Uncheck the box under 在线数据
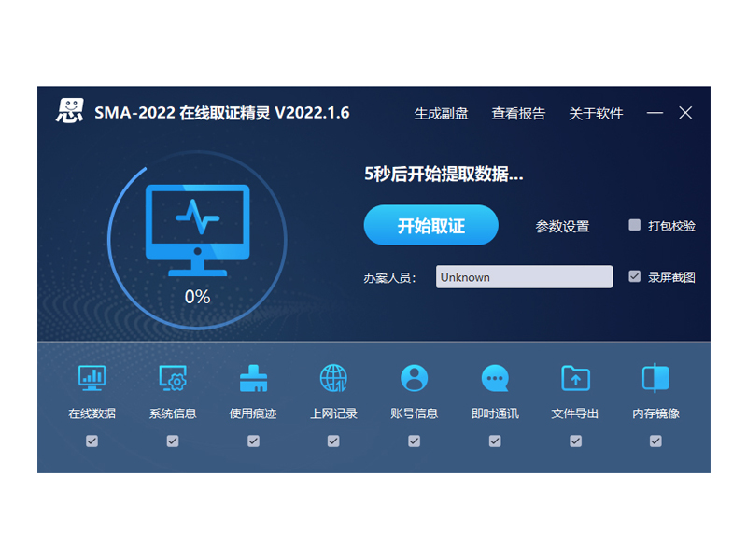The width and height of the screenshot is (747, 560). (x=91, y=440)
